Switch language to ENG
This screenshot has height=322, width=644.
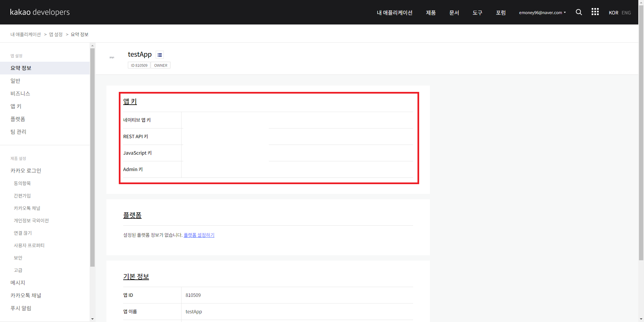626,13
